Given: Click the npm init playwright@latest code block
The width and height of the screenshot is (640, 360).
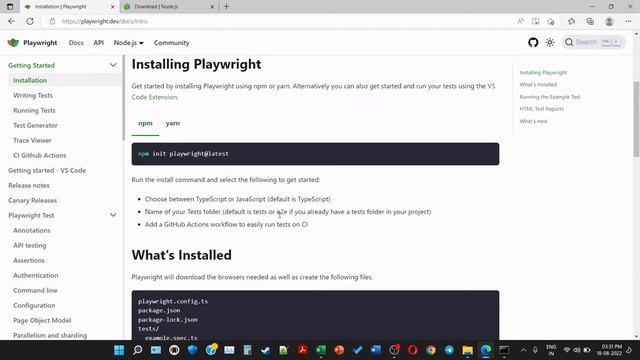Looking at the screenshot, I should [315, 154].
